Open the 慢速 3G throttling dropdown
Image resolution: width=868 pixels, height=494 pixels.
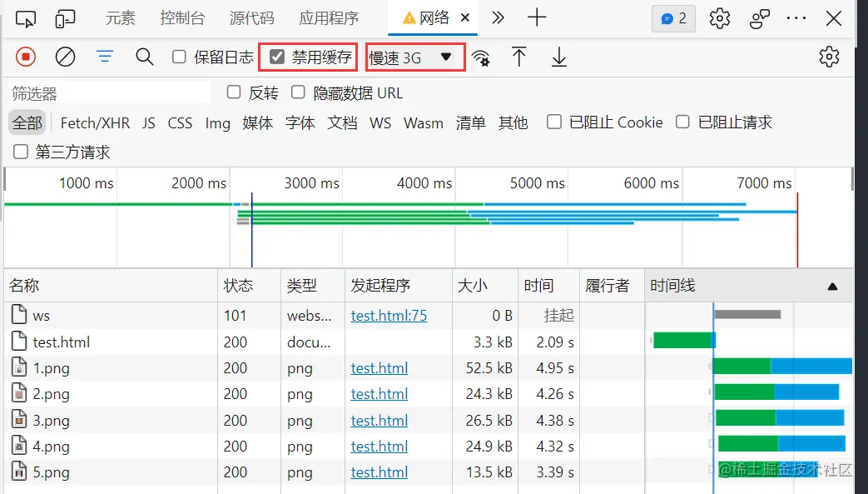point(415,57)
